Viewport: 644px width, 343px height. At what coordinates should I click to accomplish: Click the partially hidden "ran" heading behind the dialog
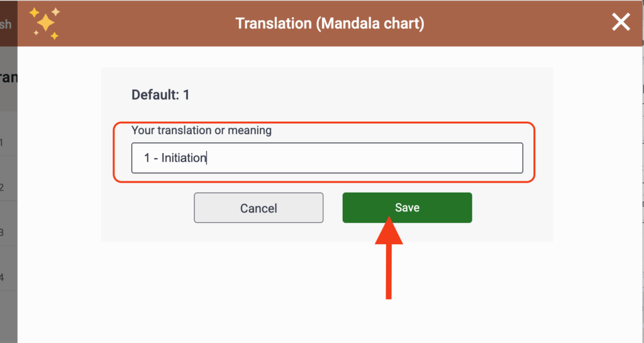pyautogui.click(x=8, y=77)
